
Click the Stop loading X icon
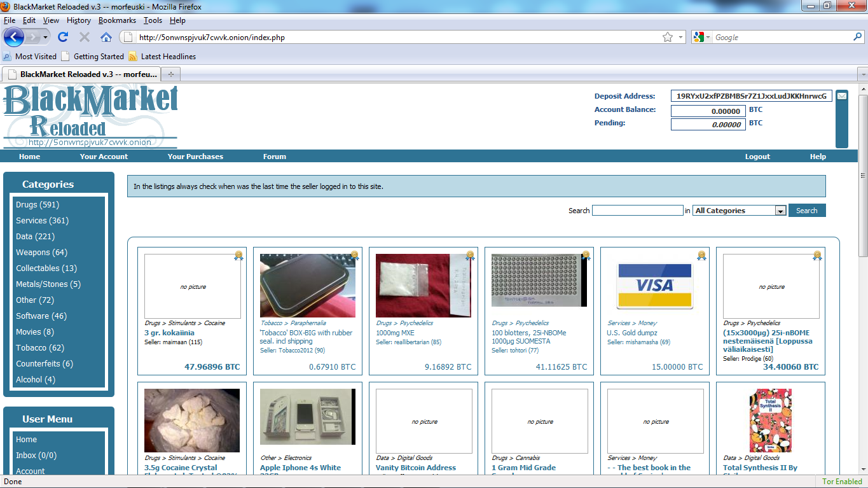pos(85,37)
